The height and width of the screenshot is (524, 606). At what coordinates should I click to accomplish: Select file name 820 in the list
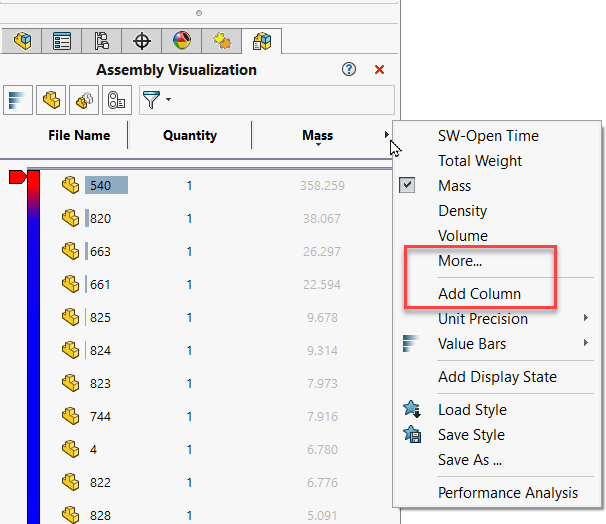coord(100,219)
